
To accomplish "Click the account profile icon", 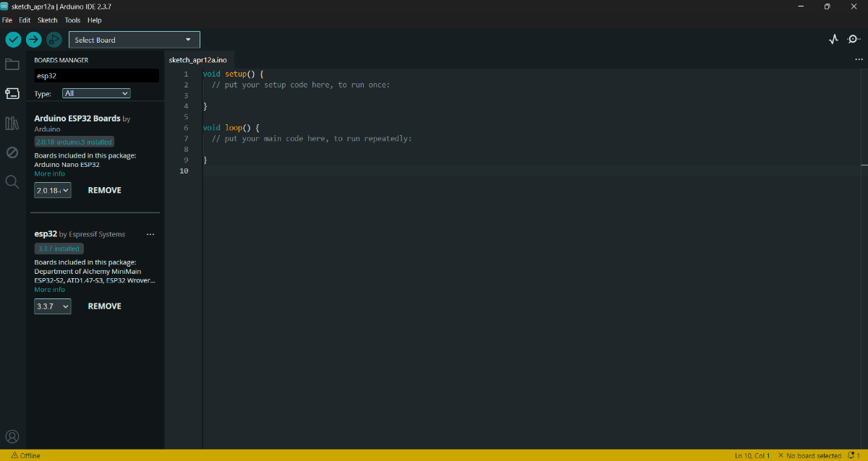I will pos(12,436).
